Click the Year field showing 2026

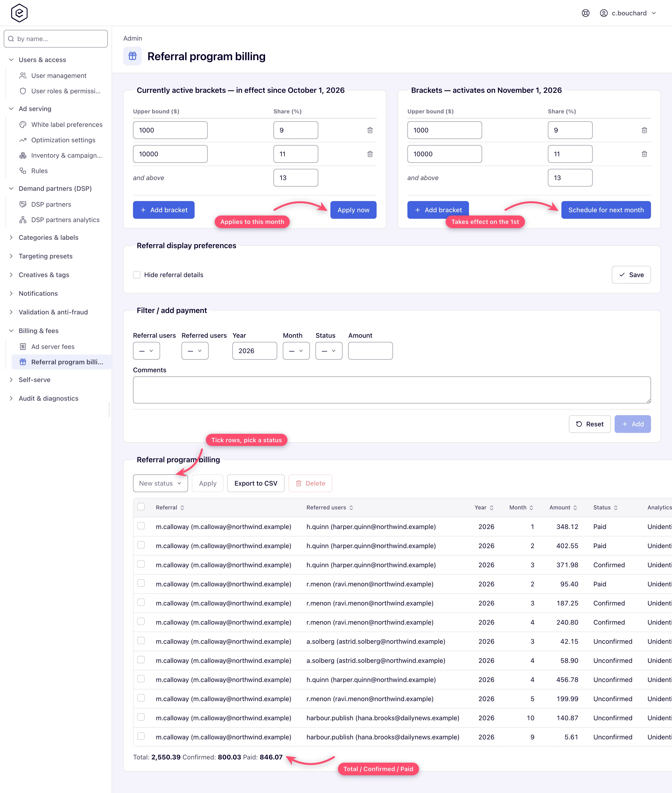tap(255, 351)
